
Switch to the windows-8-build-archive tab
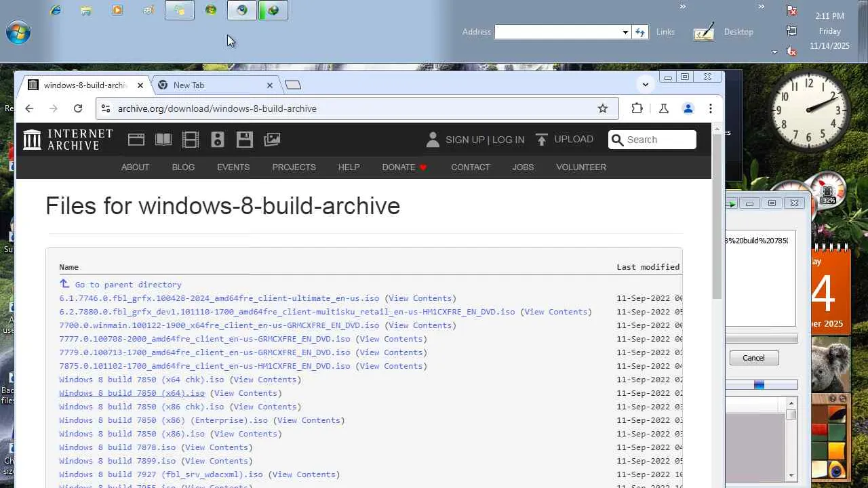pyautogui.click(x=85, y=85)
